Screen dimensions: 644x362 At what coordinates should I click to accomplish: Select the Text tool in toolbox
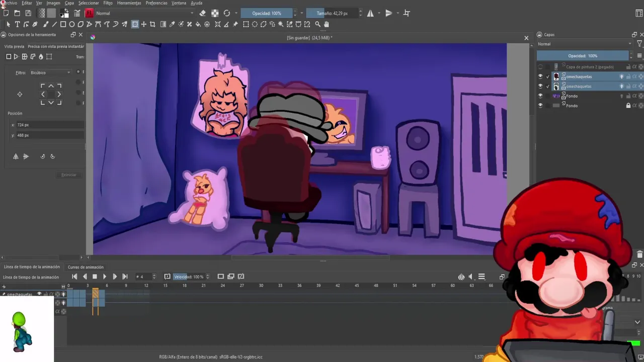[x=17, y=24]
